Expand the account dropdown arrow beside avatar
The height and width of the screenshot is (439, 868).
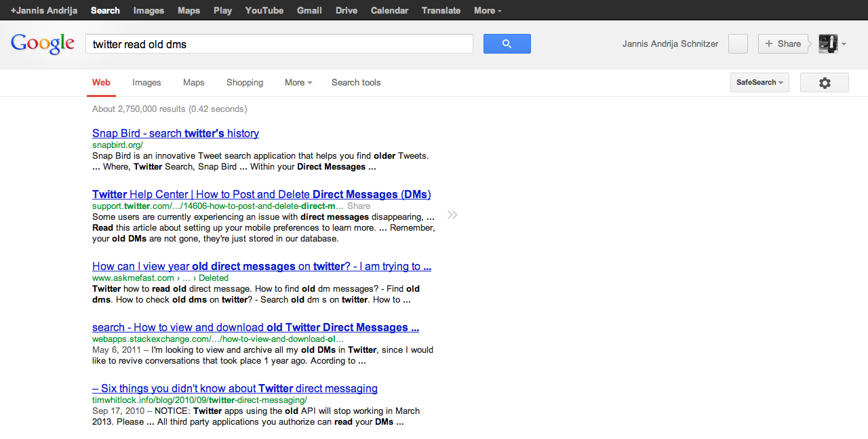point(844,44)
